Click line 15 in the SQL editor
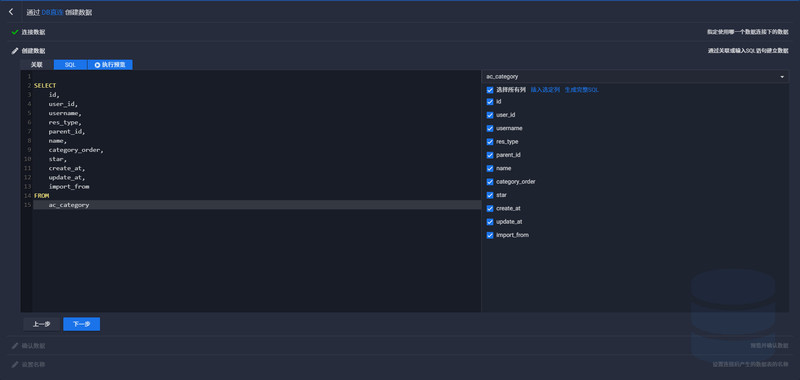The width and height of the screenshot is (800, 380). (x=257, y=205)
